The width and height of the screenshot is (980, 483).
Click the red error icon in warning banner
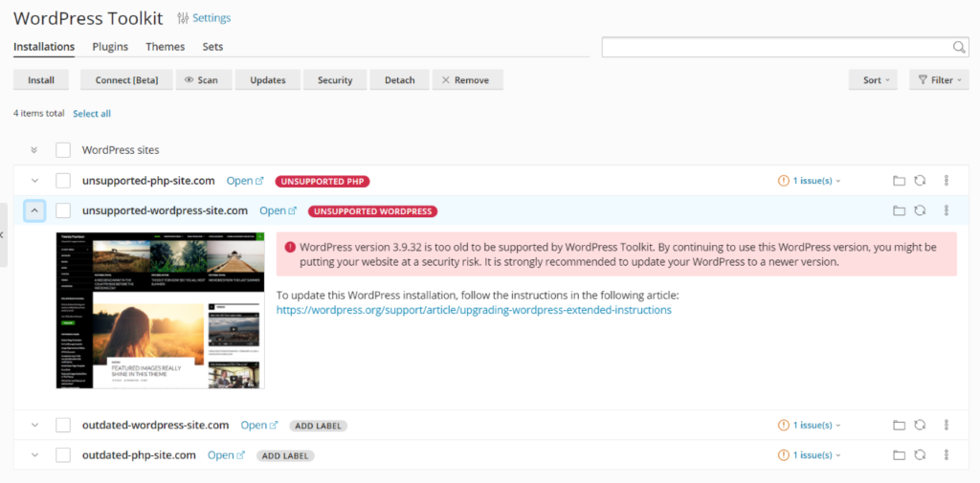(x=290, y=248)
